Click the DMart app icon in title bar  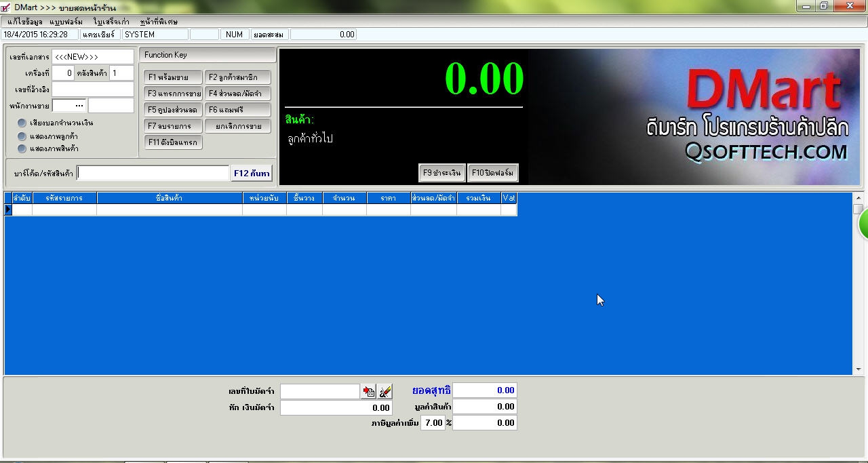pos(6,7)
